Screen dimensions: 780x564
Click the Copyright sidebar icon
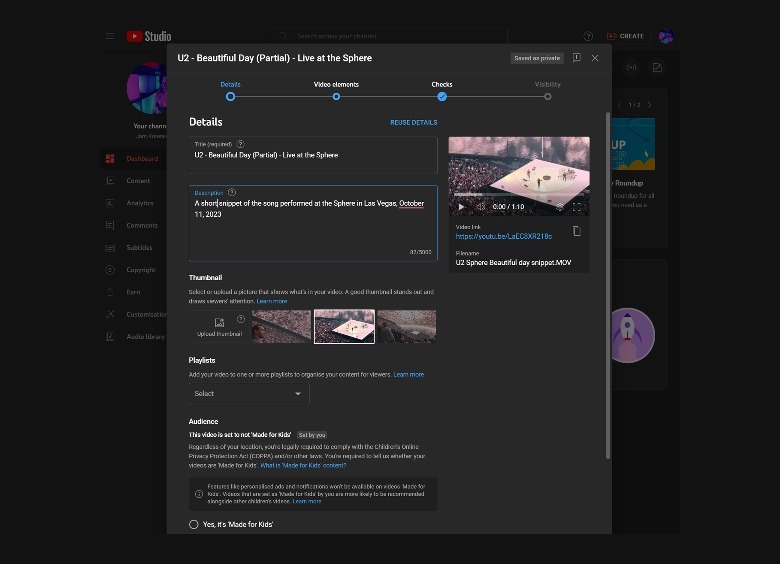pyautogui.click(x=110, y=270)
